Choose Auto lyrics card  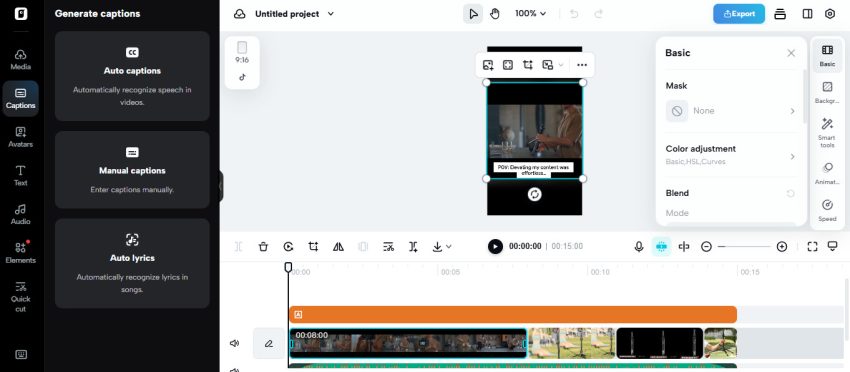pos(132,264)
